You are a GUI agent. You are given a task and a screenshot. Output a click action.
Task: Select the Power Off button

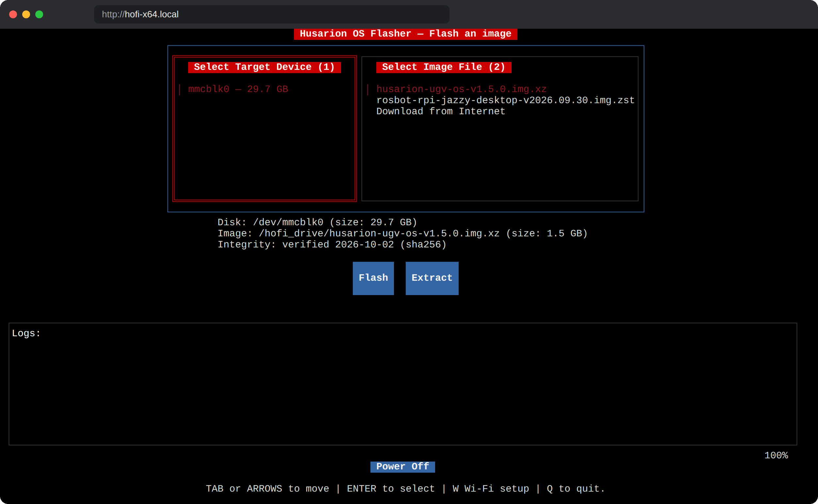pyautogui.click(x=402, y=466)
